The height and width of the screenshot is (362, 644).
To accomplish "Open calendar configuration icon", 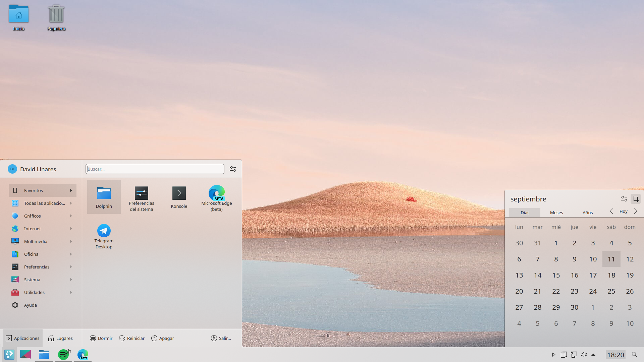I will tap(624, 199).
